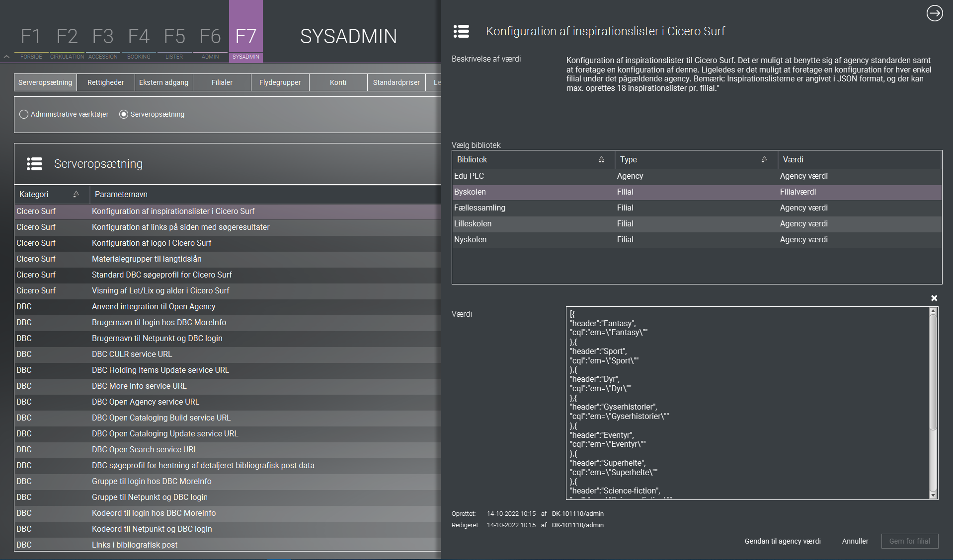Select Gruppe til login hos DBC MoreInfo
This screenshot has height=560, width=953.
228,482
